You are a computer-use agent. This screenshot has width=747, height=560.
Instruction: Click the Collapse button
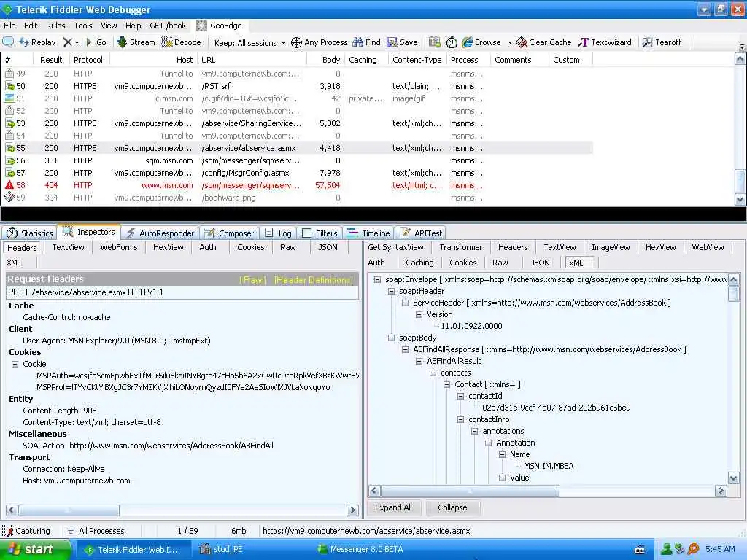click(x=452, y=507)
